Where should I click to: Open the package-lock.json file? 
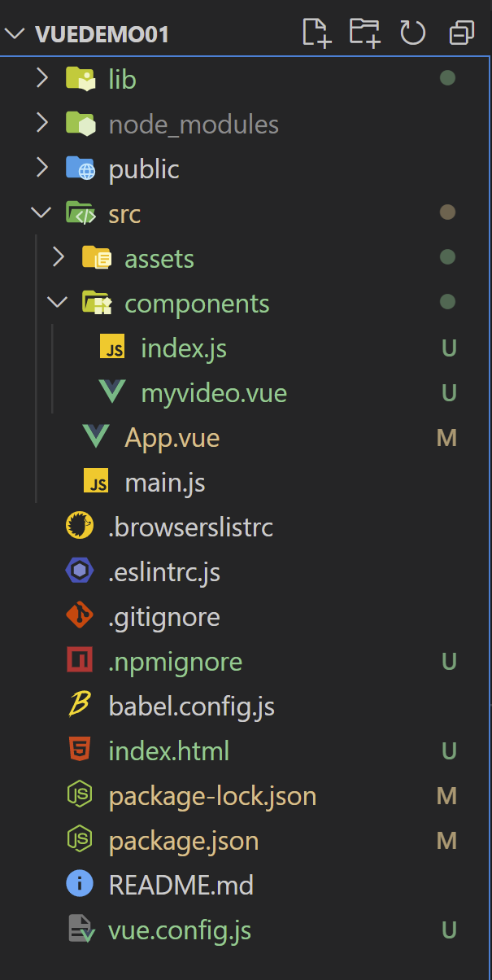point(212,796)
